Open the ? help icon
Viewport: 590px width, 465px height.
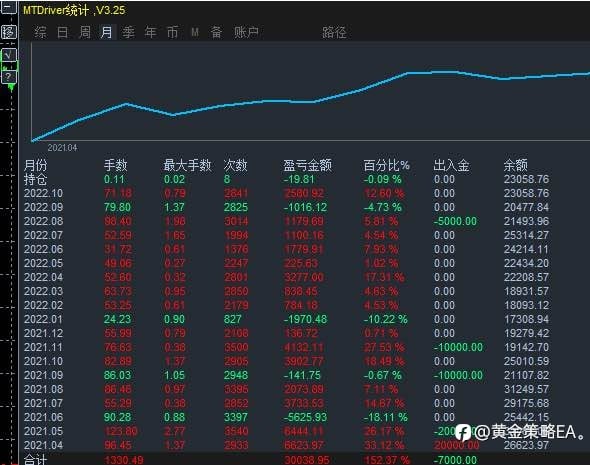[x=9, y=77]
